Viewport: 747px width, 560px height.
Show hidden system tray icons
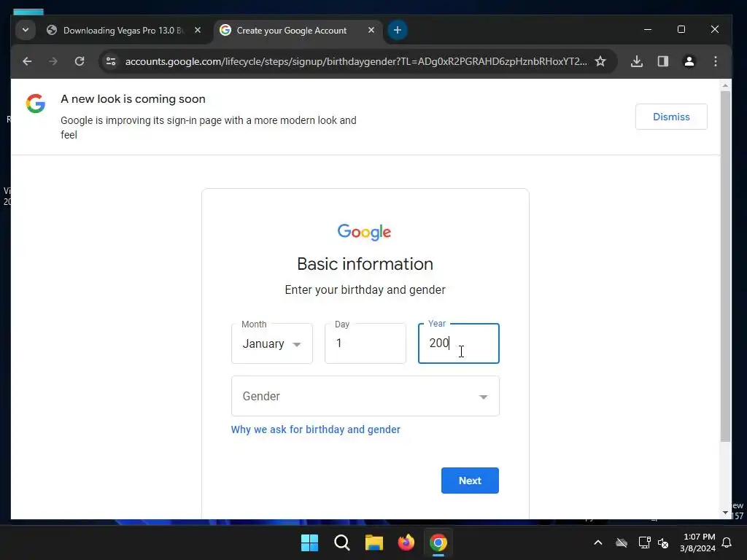click(598, 542)
